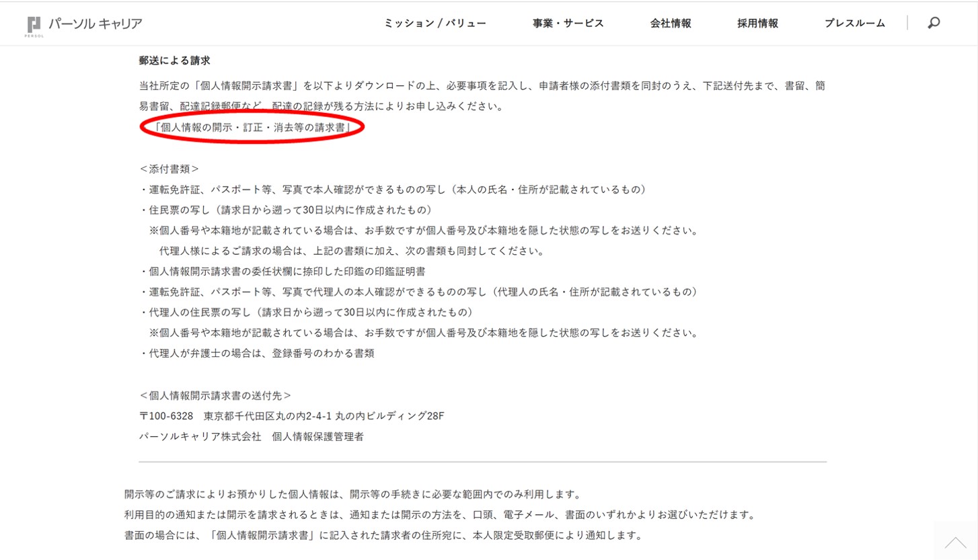The height and width of the screenshot is (560, 978).
Task: Click the ＜個人情報開示請求書の送付先＞ label
Action: coord(215,395)
